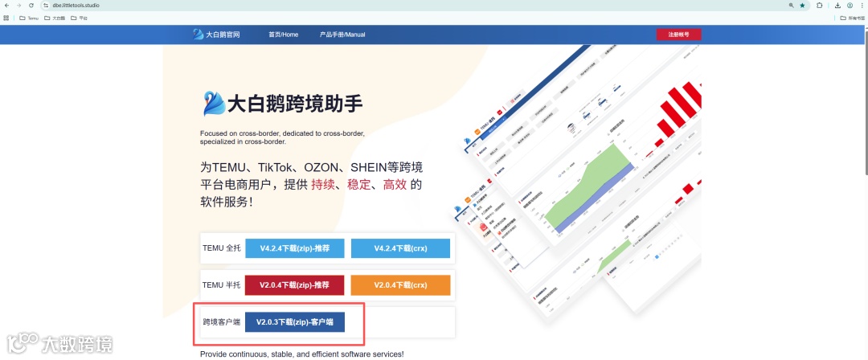Click the TEMU 半托 row label
Image resolution: width=868 pixels, height=360 pixels.
pyautogui.click(x=222, y=285)
